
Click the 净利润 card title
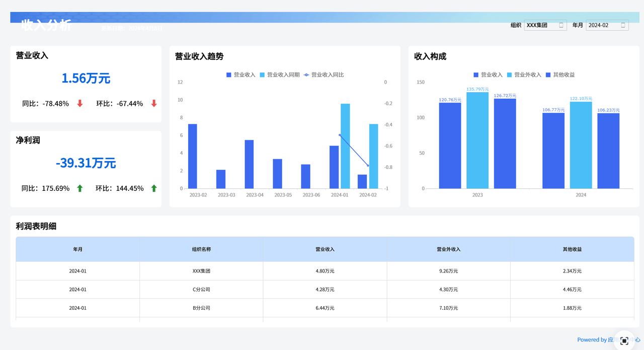tap(28, 141)
